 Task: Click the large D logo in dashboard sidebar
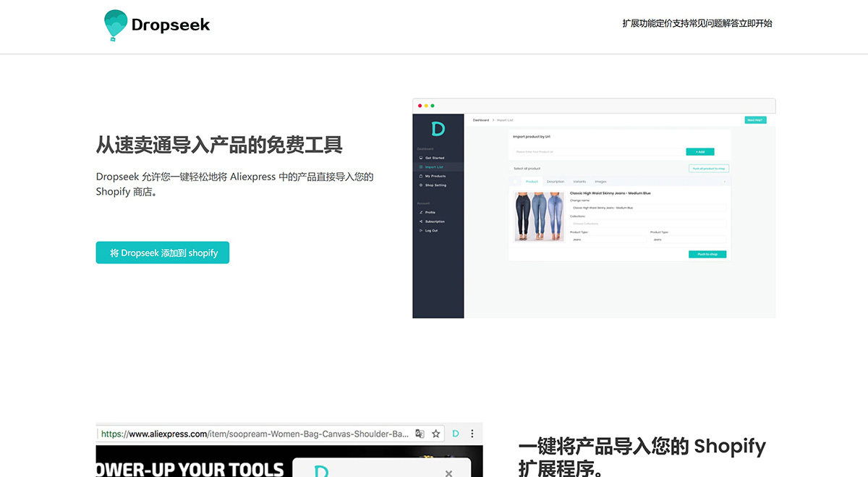pos(438,129)
